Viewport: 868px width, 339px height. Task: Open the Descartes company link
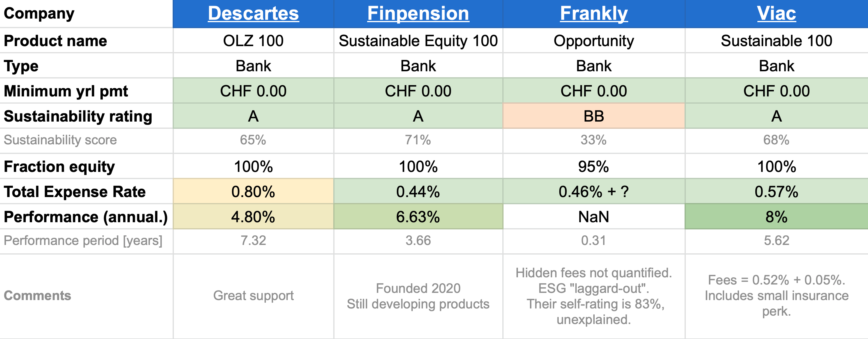click(253, 13)
